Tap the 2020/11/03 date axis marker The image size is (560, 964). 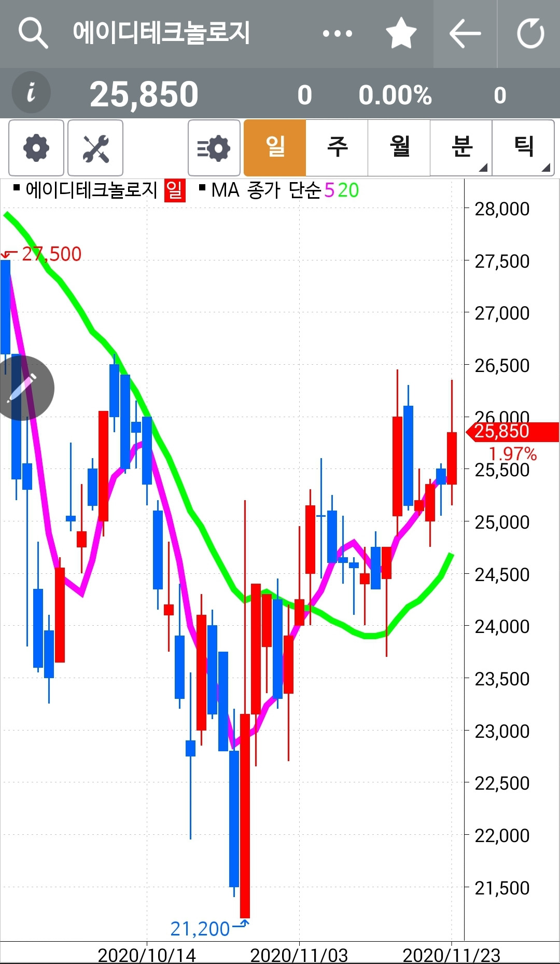pyautogui.click(x=299, y=955)
